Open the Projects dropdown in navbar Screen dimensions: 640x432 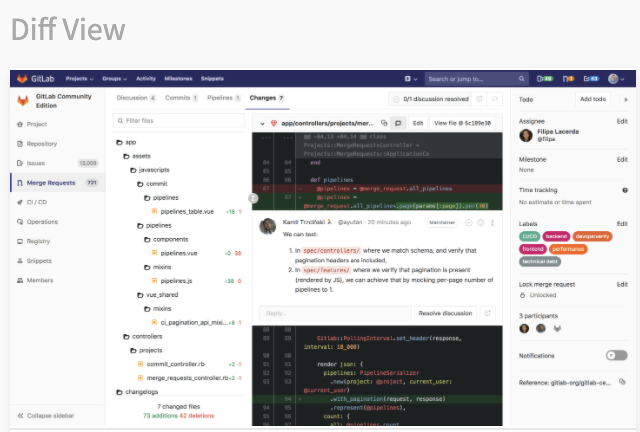79,78
